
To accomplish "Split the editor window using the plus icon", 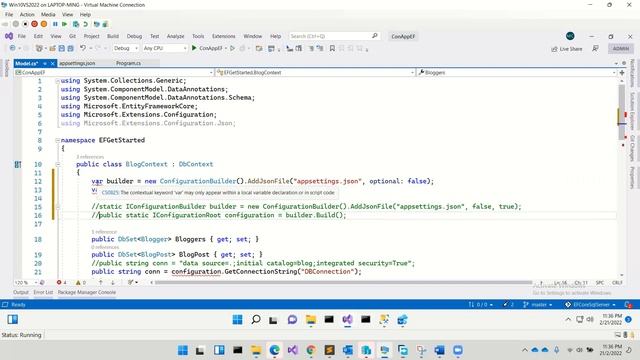I will click(x=622, y=72).
